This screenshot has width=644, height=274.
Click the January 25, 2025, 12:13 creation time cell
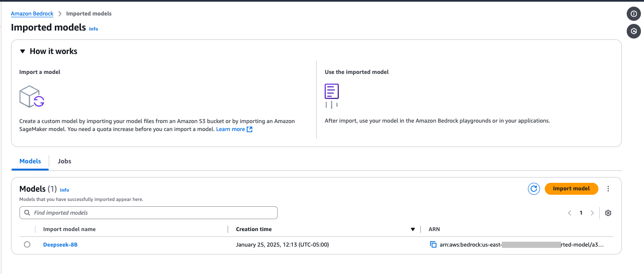point(283,244)
